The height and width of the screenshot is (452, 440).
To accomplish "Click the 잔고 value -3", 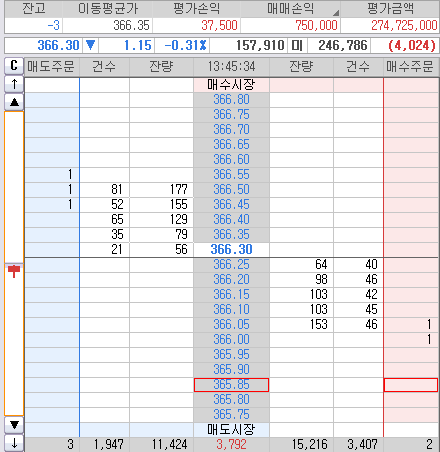I will coord(53,25).
